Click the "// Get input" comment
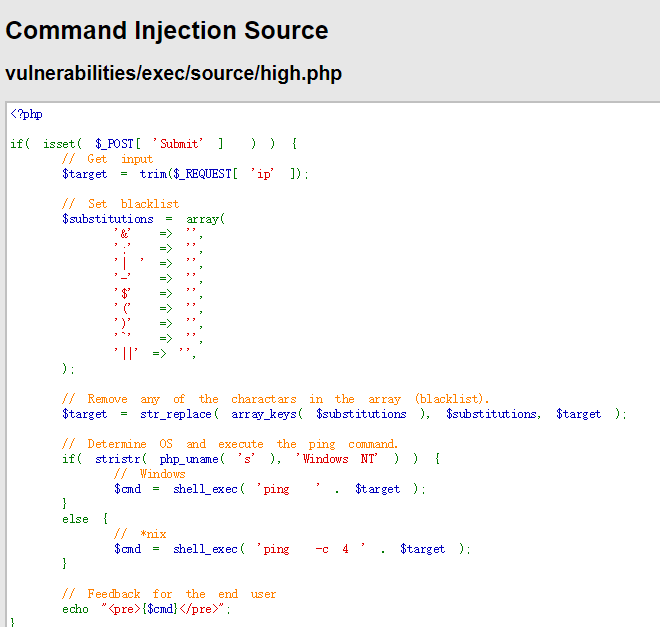This screenshot has height=627, width=660. tap(107, 159)
